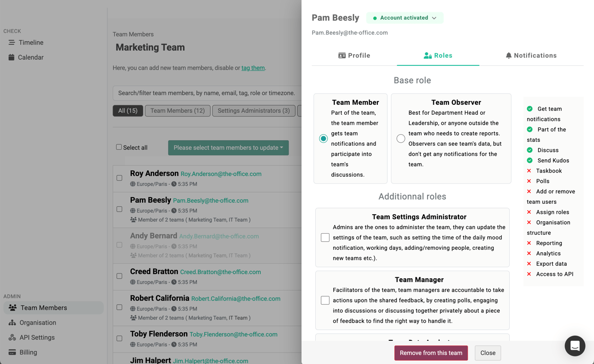Open 'Please select team members to update' dropdown
Screen dimensions: 594x364
point(228,147)
